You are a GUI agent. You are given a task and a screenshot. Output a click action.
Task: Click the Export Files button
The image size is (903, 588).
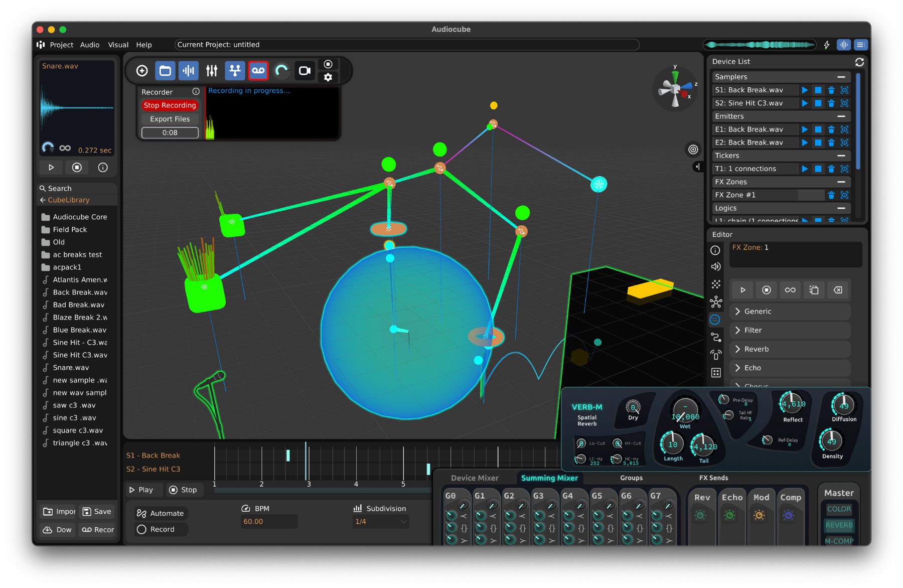[170, 119]
